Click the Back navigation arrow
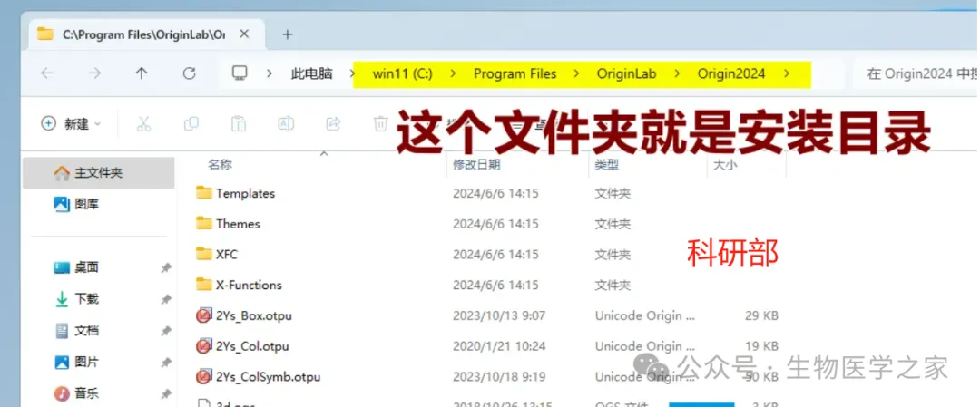The width and height of the screenshot is (980, 407). point(47,73)
